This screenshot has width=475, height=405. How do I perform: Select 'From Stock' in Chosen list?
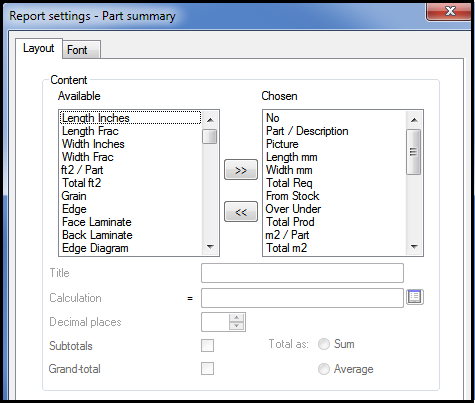pos(335,196)
